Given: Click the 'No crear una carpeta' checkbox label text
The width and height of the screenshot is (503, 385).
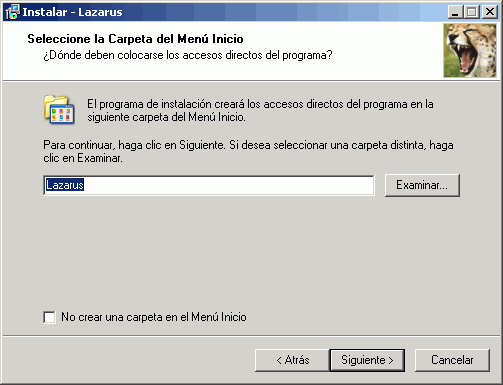Looking at the screenshot, I should (x=154, y=317).
